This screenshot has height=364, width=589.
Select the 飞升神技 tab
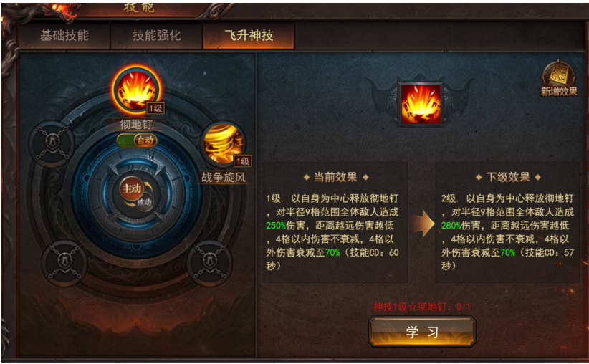click(x=249, y=36)
